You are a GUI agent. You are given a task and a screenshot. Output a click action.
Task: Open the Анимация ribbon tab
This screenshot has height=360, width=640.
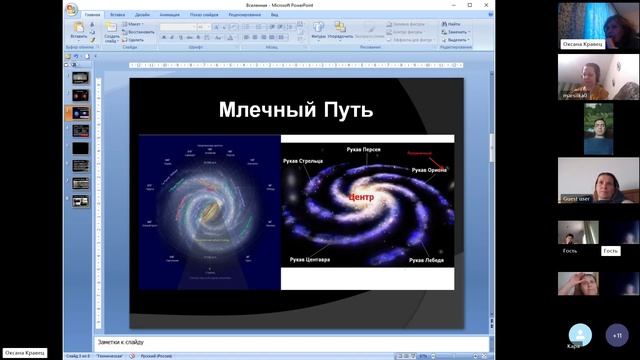[169, 15]
